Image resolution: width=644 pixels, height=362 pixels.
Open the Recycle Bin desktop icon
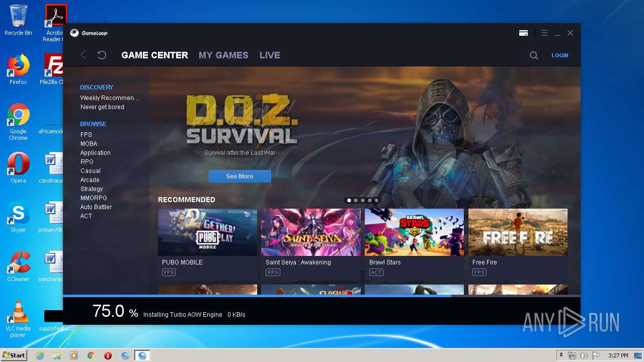click(18, 20)
